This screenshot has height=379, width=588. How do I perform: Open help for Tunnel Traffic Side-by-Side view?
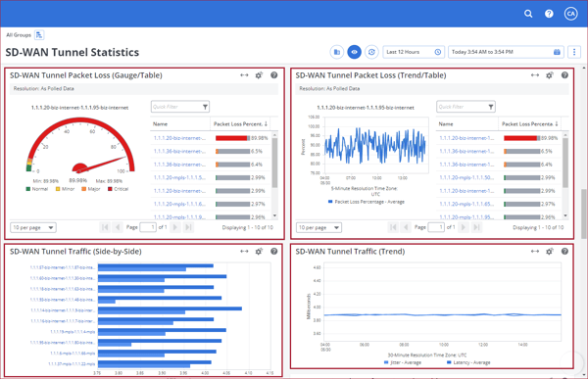274,251
